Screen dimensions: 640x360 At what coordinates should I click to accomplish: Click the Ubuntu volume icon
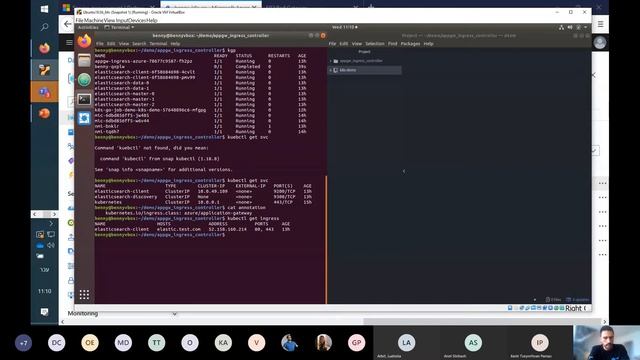click(x=570, y=27)
